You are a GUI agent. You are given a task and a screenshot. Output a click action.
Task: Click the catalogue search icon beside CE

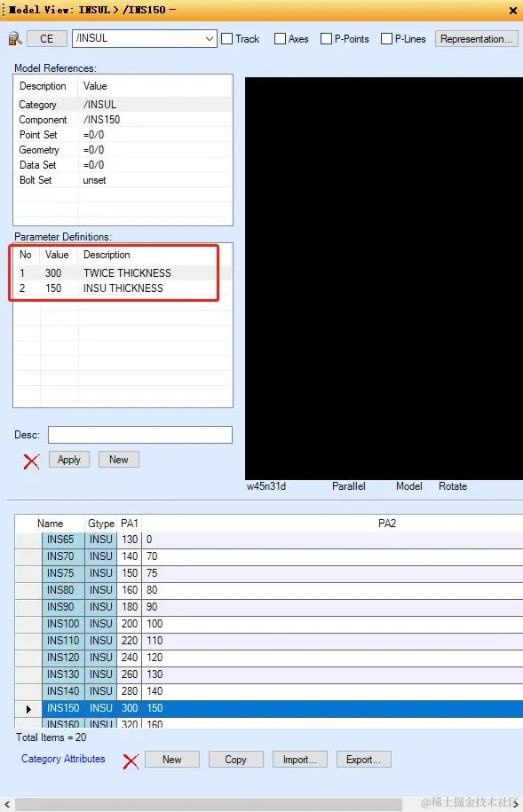tap(15, 39)
